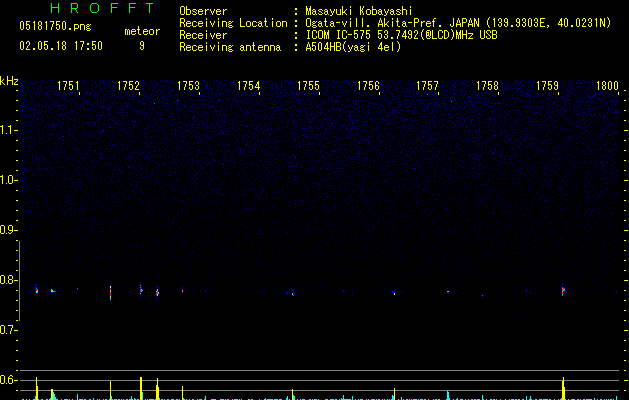Click the meteor echo just before 1800
The image size is (629, 400).
(563, 290)
